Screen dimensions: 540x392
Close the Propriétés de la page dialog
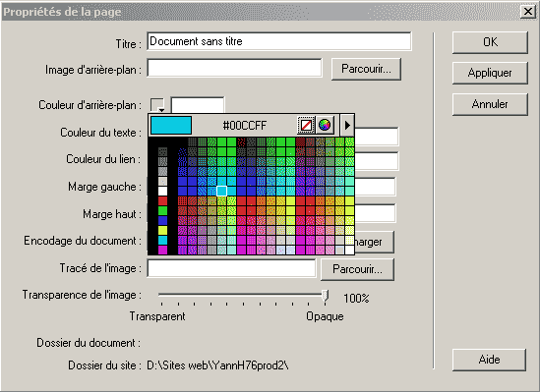tap(528, 12)
